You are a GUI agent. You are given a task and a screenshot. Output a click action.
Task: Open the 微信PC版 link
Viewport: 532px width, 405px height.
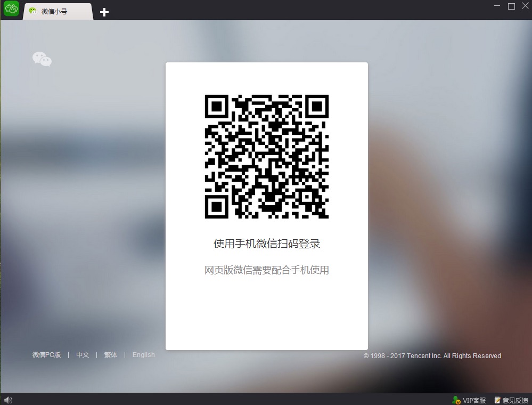(46, 355)
